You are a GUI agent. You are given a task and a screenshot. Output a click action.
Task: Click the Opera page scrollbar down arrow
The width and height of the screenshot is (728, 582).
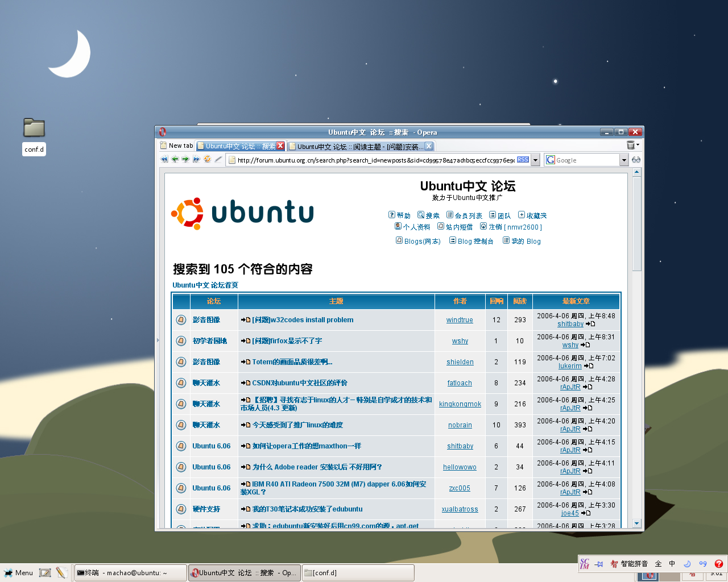pyautogui.click(x=636, y=523)
